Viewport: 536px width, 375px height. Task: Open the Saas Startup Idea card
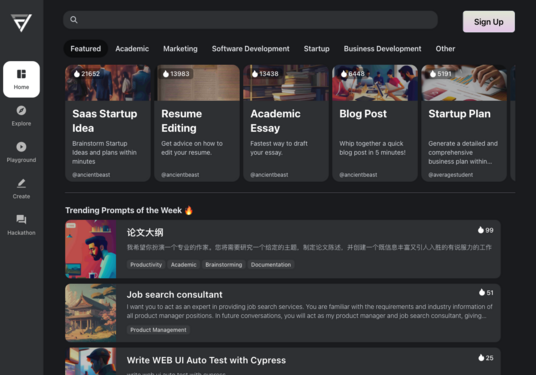(108, 123)
